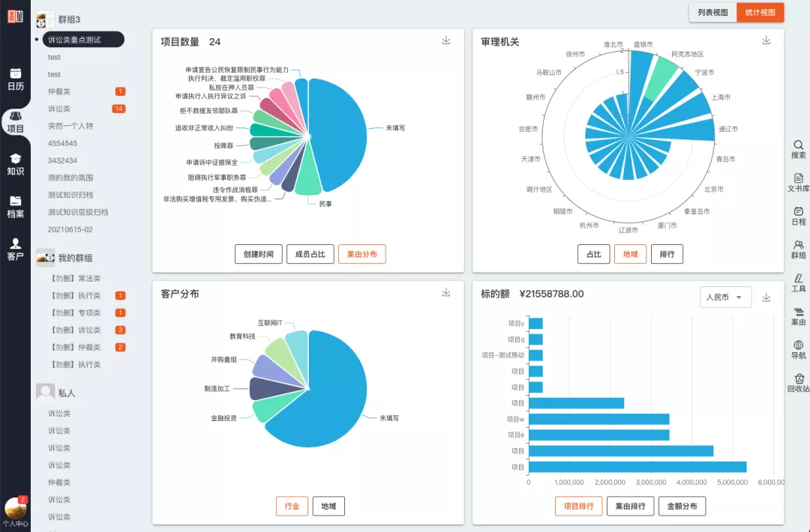Toggle 地域 view in 客户分布 chart

pyautogui.click(x=328, y=507)
